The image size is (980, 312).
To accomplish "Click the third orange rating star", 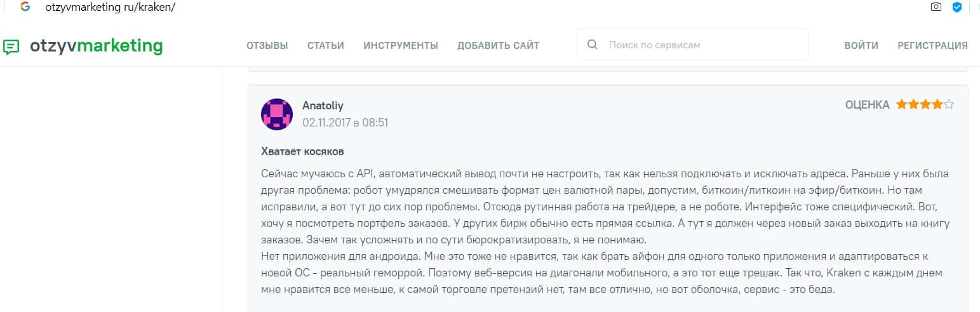I will [925, 104].
